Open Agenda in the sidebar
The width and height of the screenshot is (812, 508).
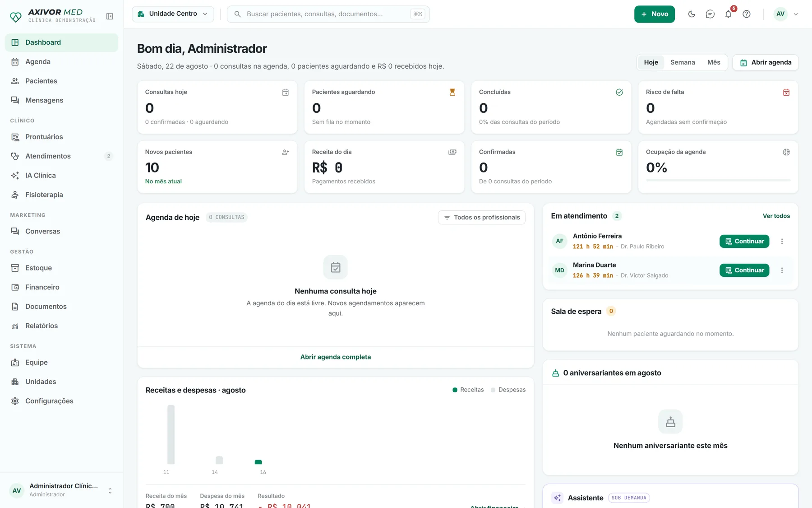pos(61,62)
